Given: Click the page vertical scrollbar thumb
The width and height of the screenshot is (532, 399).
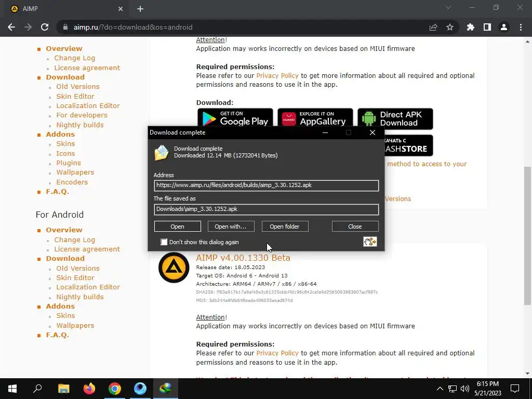Looking at the screenshot, I should coord(527,235).
